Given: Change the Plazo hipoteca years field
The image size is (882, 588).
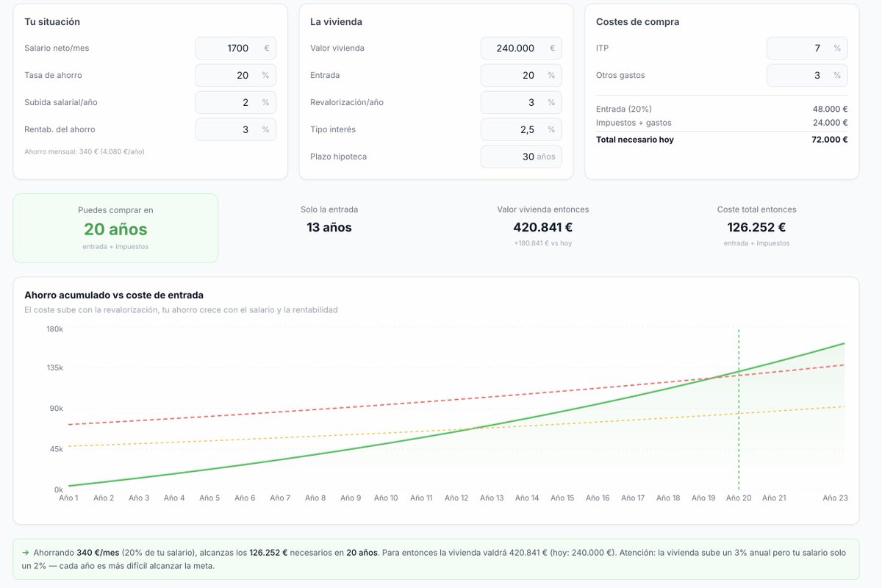Looking at the screenshot, I should coord(521,157).
